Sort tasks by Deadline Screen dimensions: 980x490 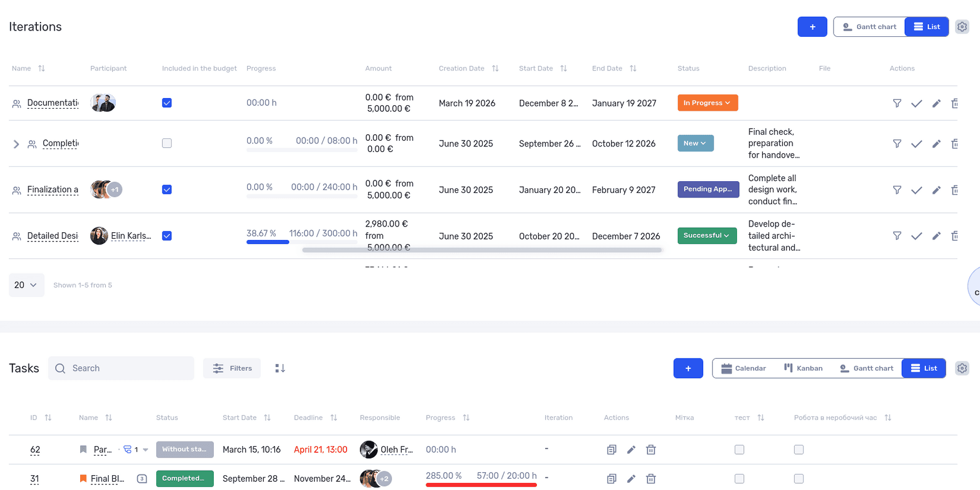tap(334, 418)
